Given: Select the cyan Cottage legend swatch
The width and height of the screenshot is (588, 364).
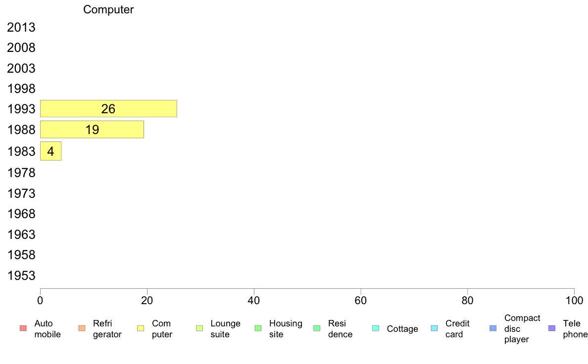Looking at the screenshot, I should 376,328.
